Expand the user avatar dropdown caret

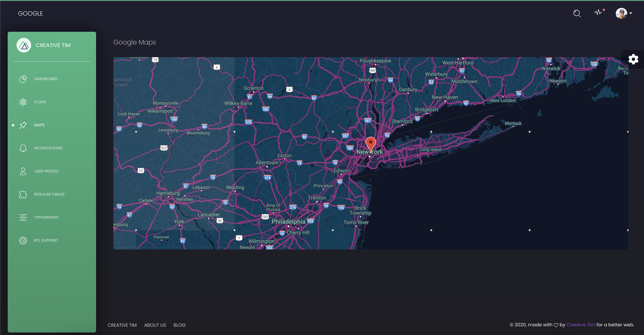pos(631,13)
